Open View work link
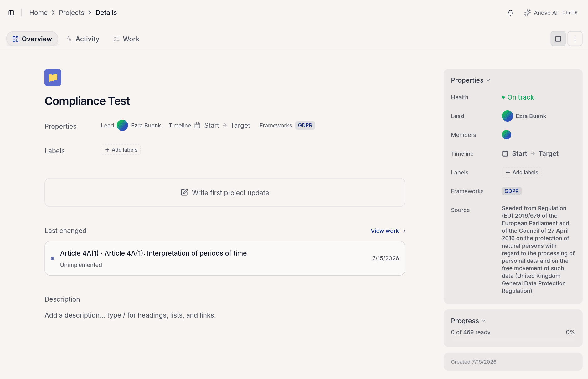 pyautogui.click(x=388, y=231)
